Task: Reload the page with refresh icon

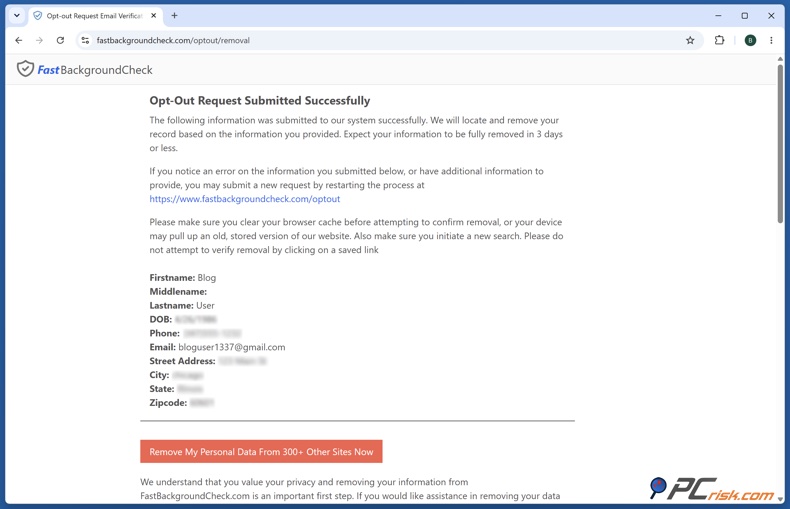Action: point(60,40)
